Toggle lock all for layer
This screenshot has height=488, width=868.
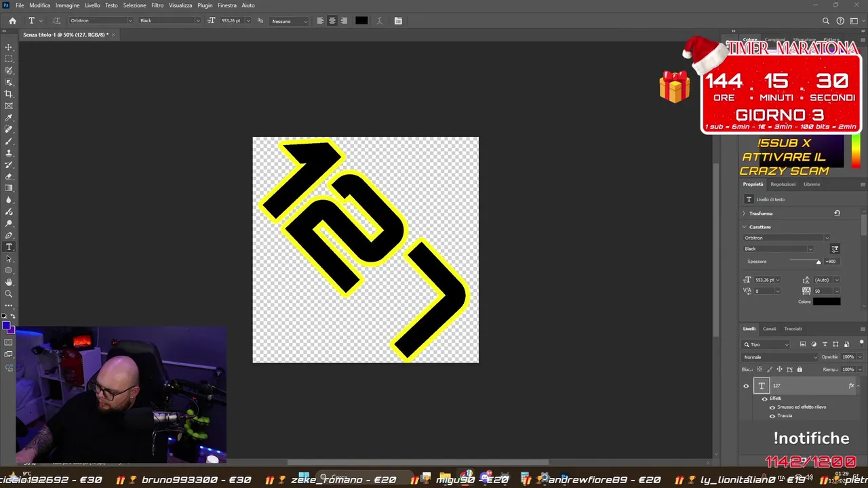tap(800, 369)
